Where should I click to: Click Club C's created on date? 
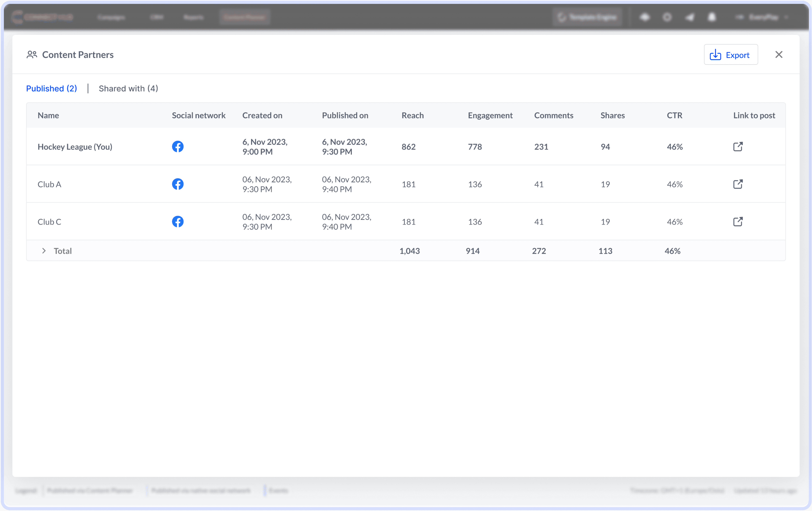(267, 222)
